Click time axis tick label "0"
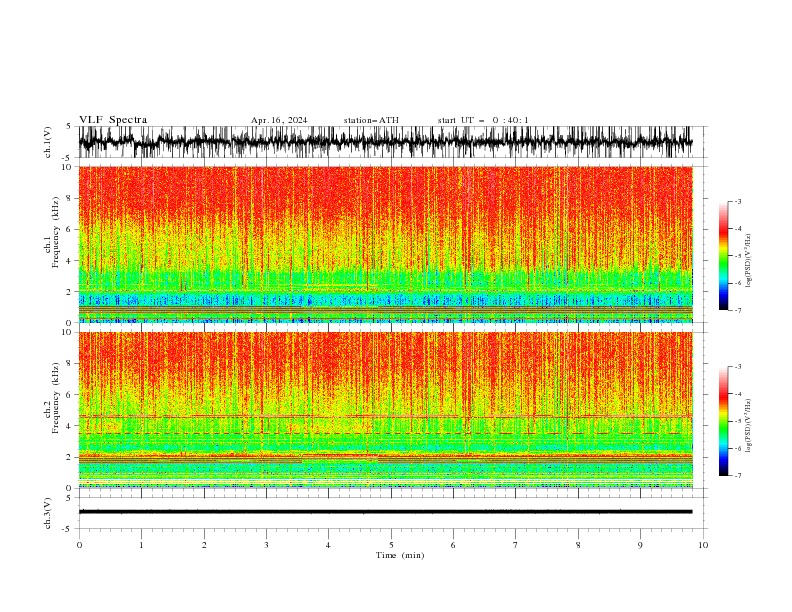 point(79,545)
